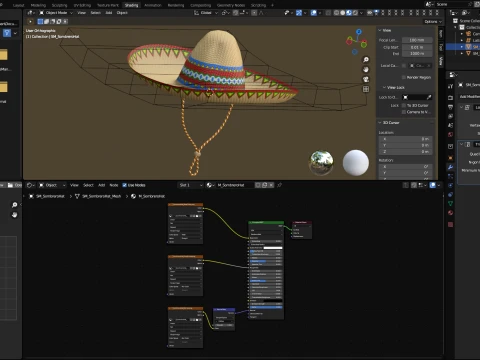Open the Global transform orientation dropdown
This screenshot has width=480, height=360.
[x=206, y=13]
